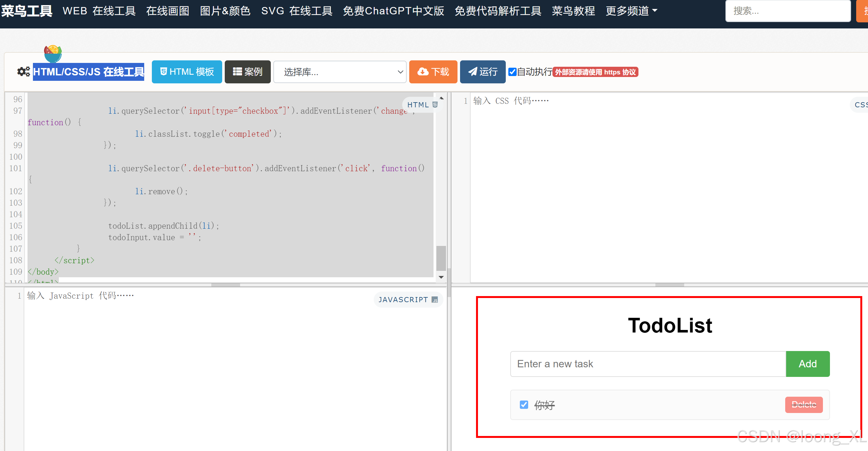Open the 选择库 library dropdown
The image size is (868, 451).
click(x=340, y=72)
